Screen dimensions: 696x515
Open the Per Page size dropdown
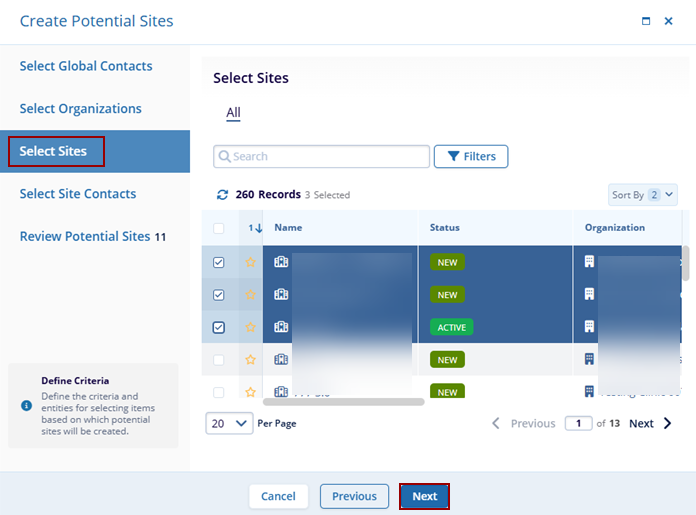pyautogui.click(x=229, y=423)
